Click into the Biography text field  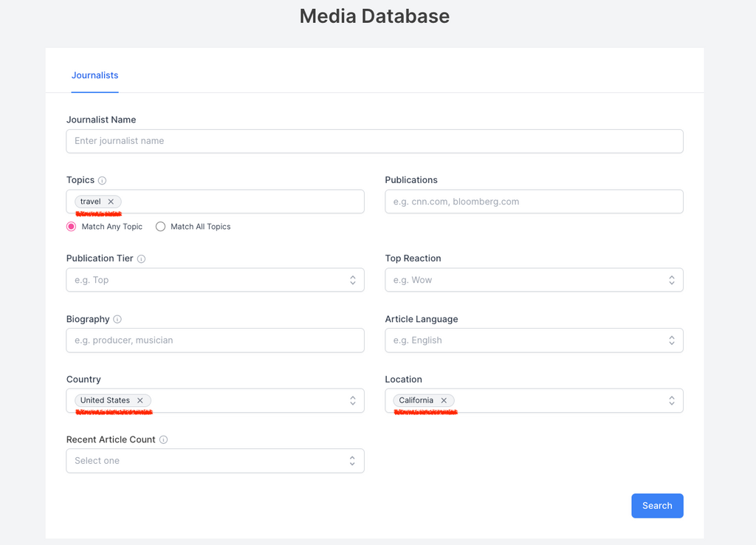pos(215,340)
